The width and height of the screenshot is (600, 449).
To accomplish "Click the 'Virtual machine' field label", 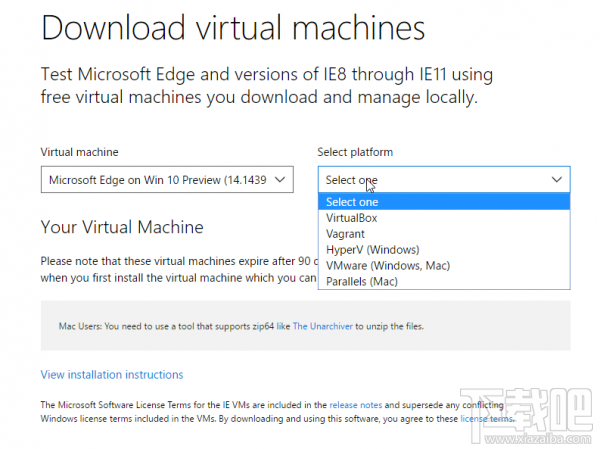I will (x=80, y=152).
